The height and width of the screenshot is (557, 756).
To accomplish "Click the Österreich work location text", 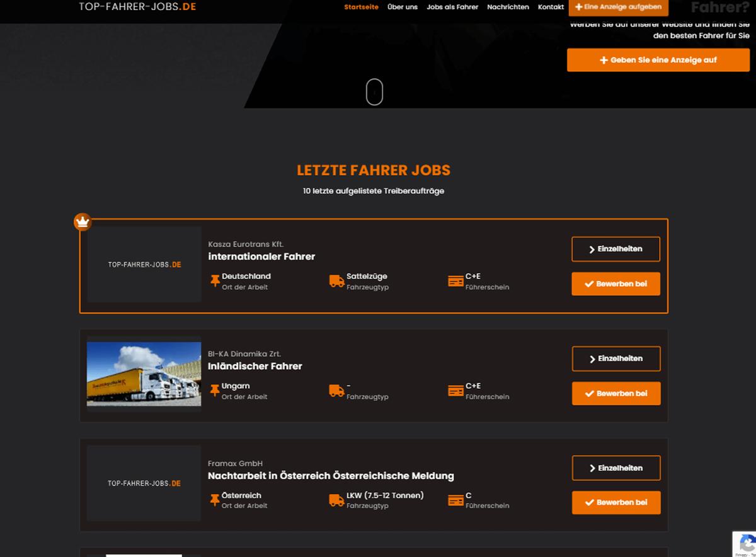I will (x=241, y=495).
